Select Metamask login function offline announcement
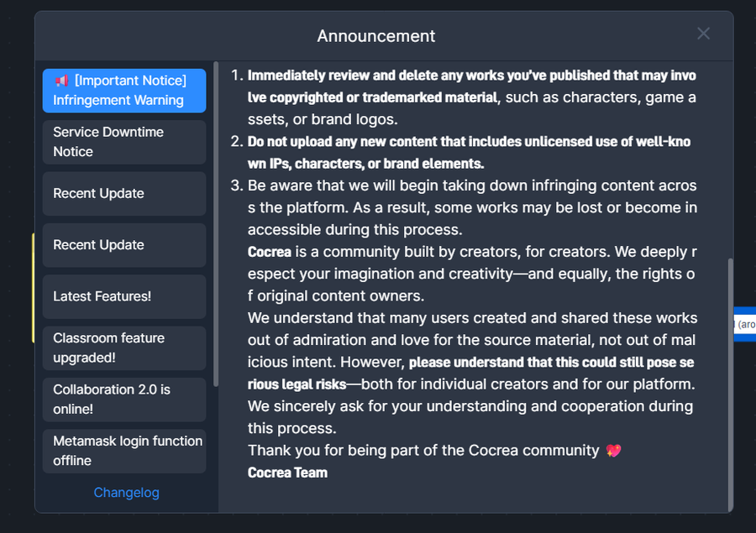 [124, 452]
